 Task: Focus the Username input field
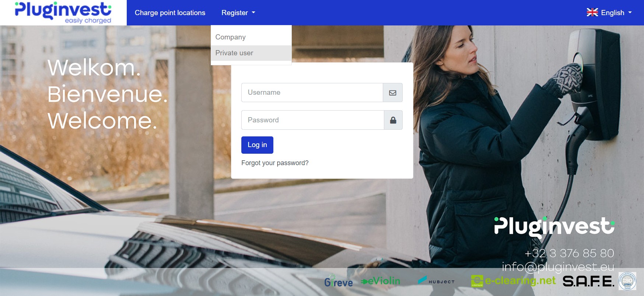pyautogui.click(x=312, y=93)
